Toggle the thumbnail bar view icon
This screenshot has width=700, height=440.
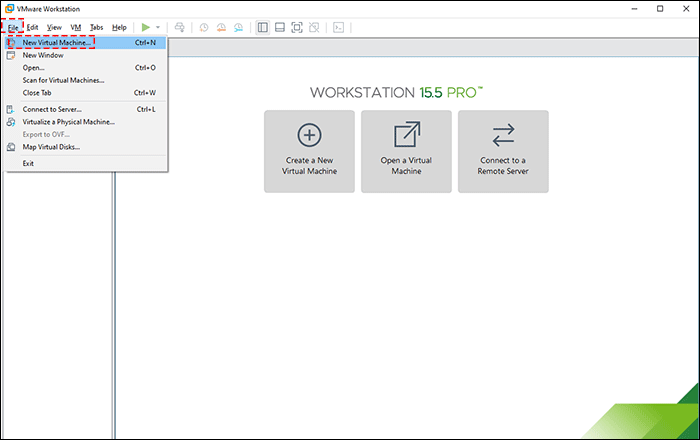[280, 28]
